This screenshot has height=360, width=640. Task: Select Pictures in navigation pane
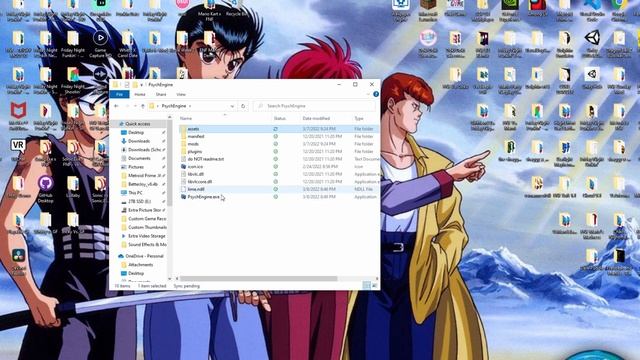136,167
